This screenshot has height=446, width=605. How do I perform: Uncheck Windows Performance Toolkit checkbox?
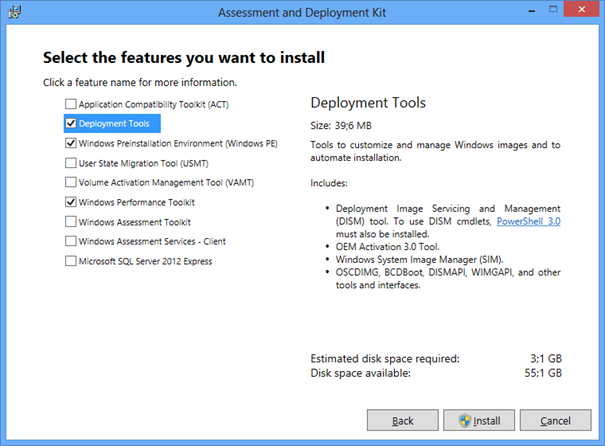pos(71,202)
